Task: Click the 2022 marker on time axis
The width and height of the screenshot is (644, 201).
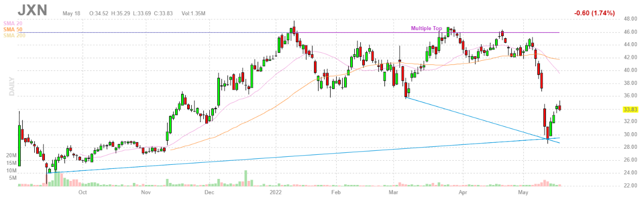Action: click(x=275, y=192)
